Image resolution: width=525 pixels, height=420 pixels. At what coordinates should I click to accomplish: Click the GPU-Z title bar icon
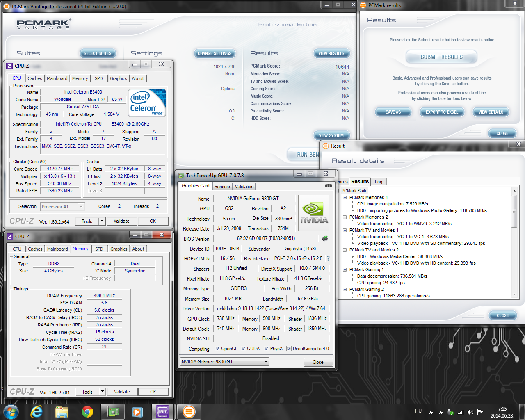coord(181,176)
